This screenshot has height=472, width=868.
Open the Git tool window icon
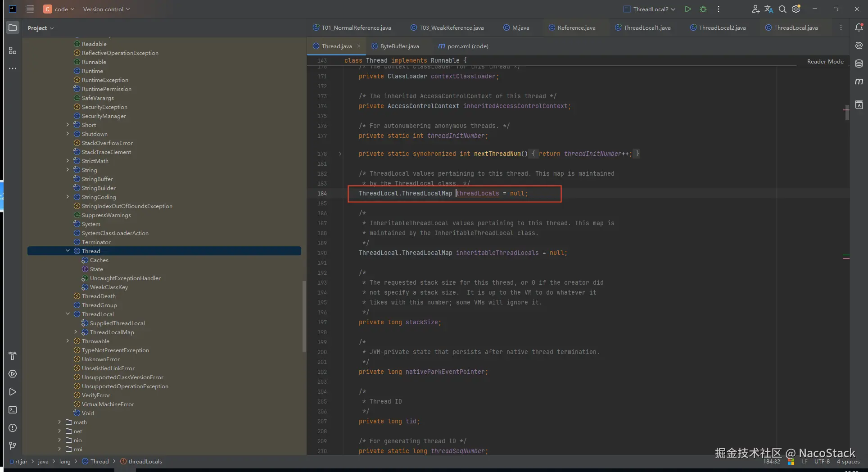coord(13,445)
